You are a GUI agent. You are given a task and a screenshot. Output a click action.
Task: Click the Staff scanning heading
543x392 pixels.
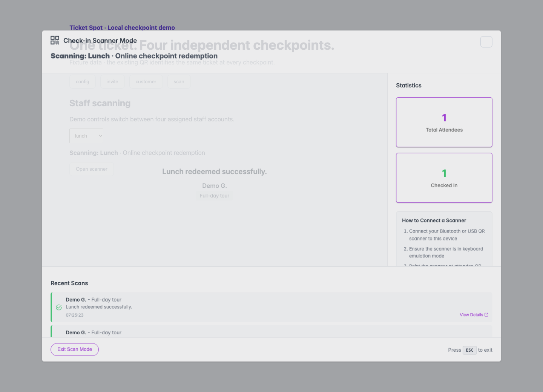[100, 103]
